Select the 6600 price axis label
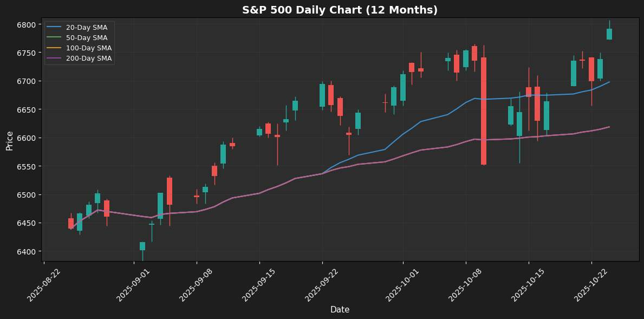The height and width of the screenshot is (319, 644). (x=26, y=138)
